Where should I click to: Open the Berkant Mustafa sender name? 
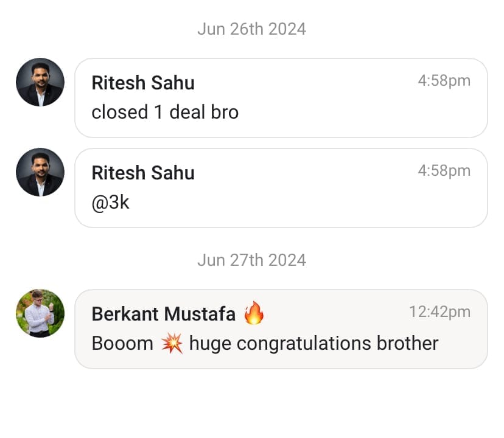pos(163,314)
